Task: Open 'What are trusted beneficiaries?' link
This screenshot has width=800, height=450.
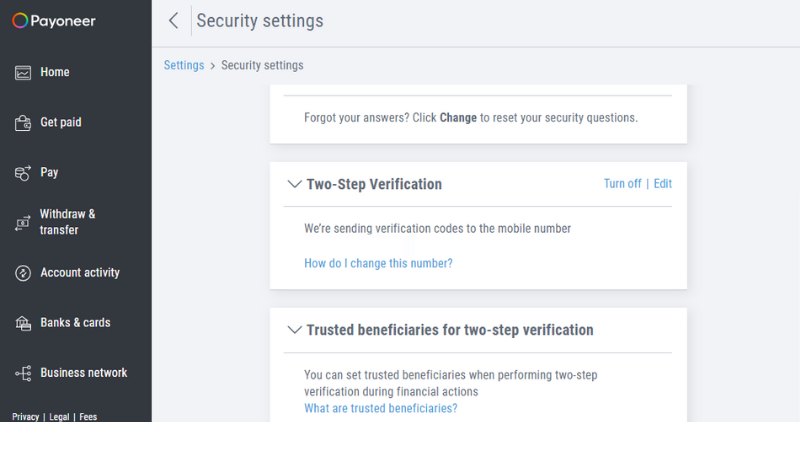Action: tap(380, 408)
